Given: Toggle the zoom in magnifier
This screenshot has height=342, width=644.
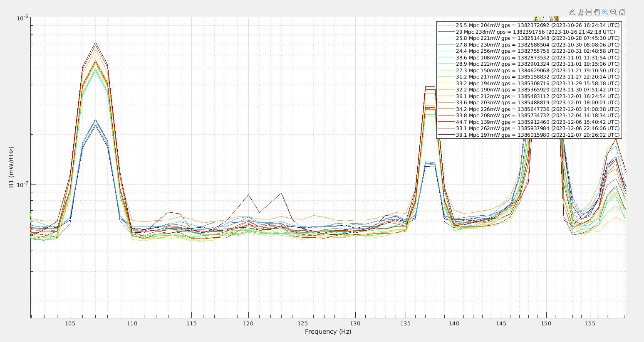Looking at the screenshot, I should coord(605,12).
